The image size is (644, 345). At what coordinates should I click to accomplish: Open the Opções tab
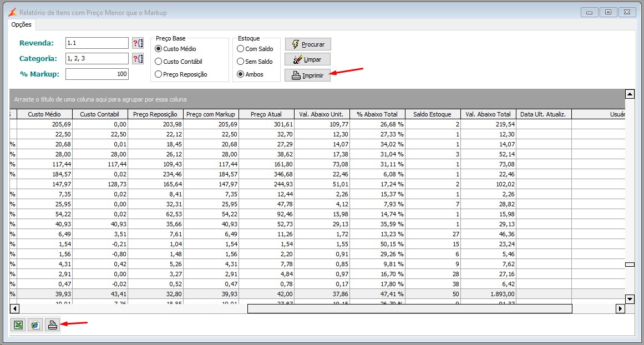click(22, 24)
